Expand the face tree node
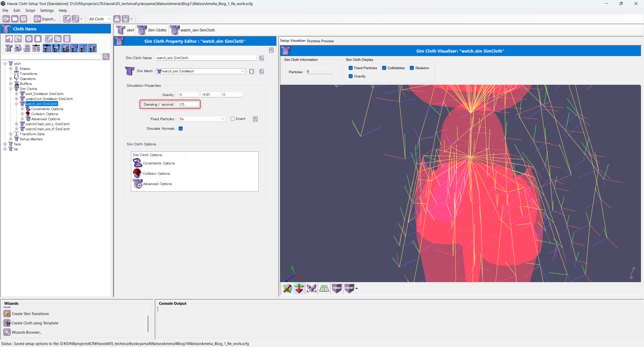 tap(5, 144)
